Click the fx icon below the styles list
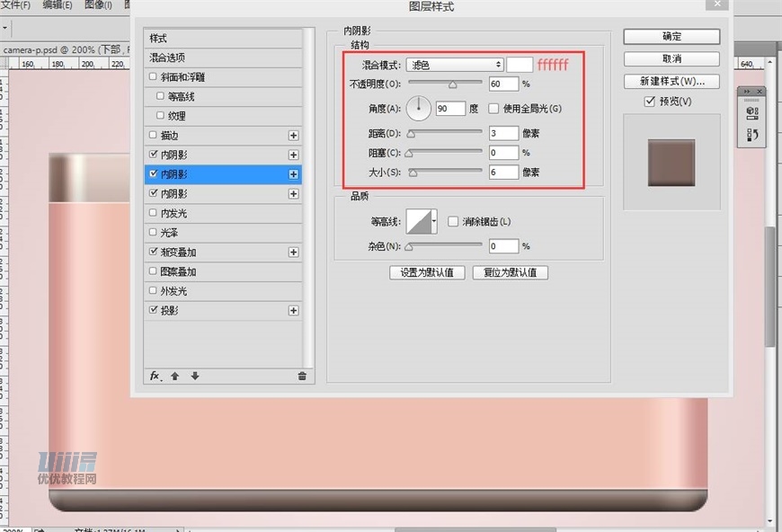 click(153, 376)
